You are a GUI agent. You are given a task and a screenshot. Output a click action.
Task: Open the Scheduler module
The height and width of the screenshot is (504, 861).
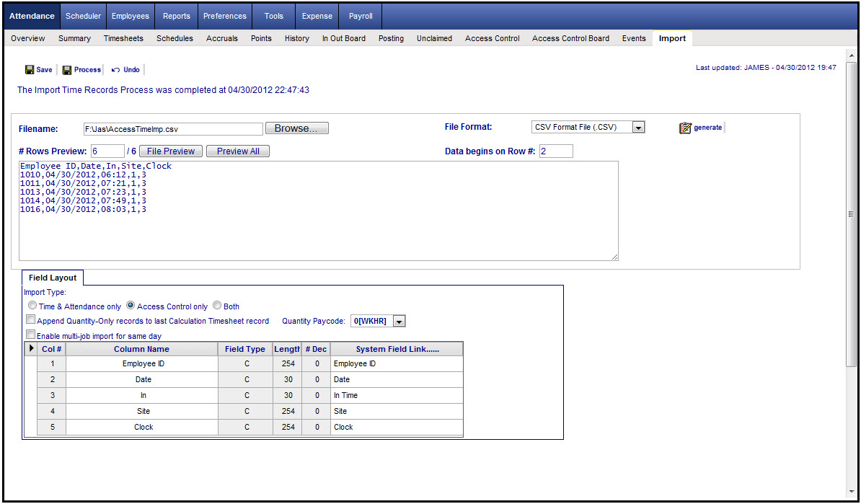click(83, 15)
